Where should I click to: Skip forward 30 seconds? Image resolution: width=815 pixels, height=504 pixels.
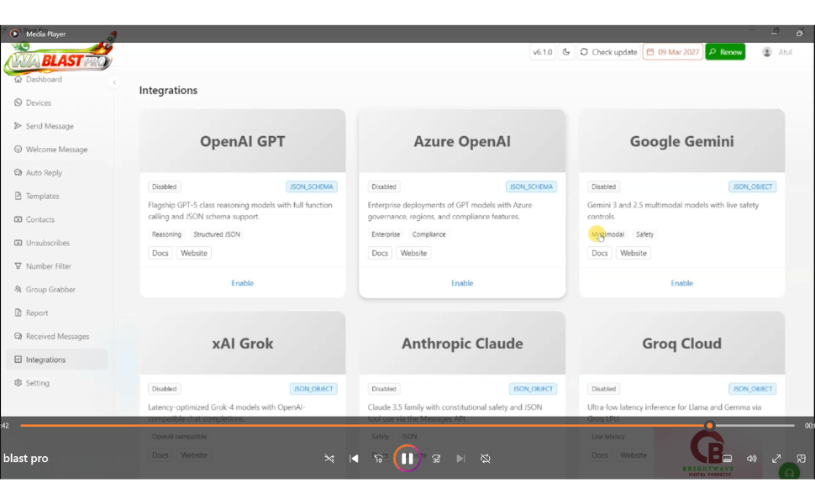point(436,459)
